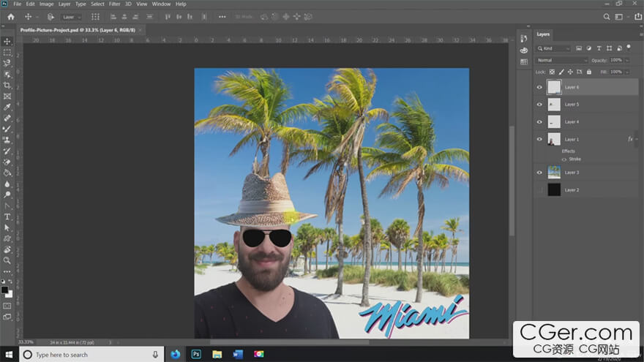
Task: Show Layer 2 by clicking its visibility box
Action: (540, 190)
